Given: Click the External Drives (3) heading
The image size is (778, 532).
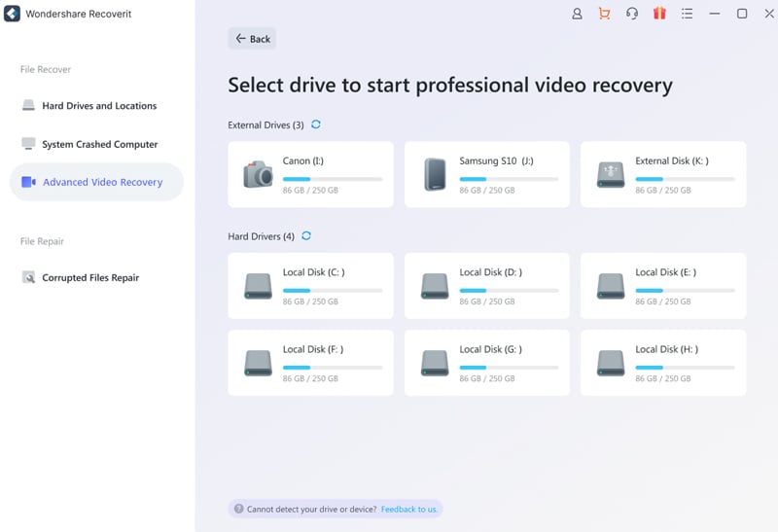Looking at the screenshot, I should (x=265, y=125).
